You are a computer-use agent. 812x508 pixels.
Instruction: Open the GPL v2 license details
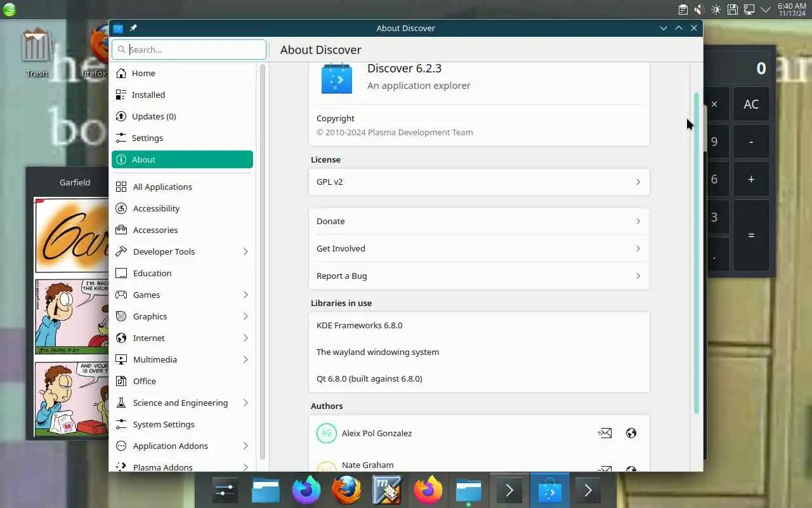[479, 182]
